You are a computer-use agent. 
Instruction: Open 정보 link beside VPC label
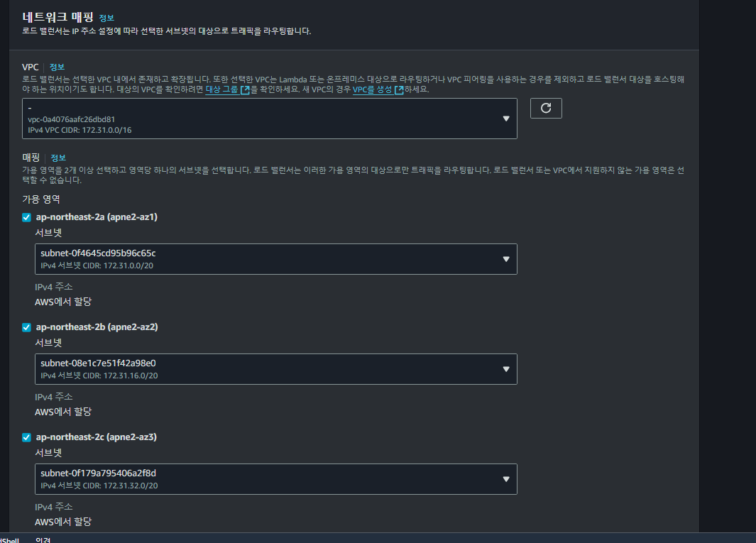coord(57,67)
